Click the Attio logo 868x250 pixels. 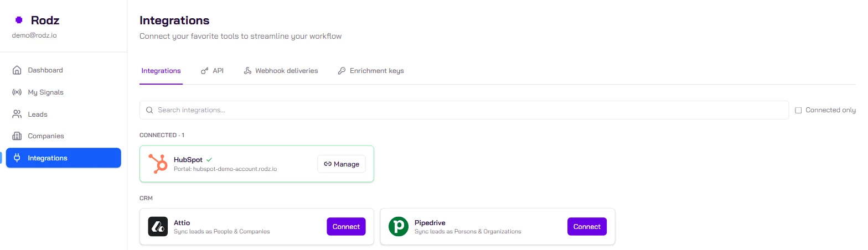[158, 227]
